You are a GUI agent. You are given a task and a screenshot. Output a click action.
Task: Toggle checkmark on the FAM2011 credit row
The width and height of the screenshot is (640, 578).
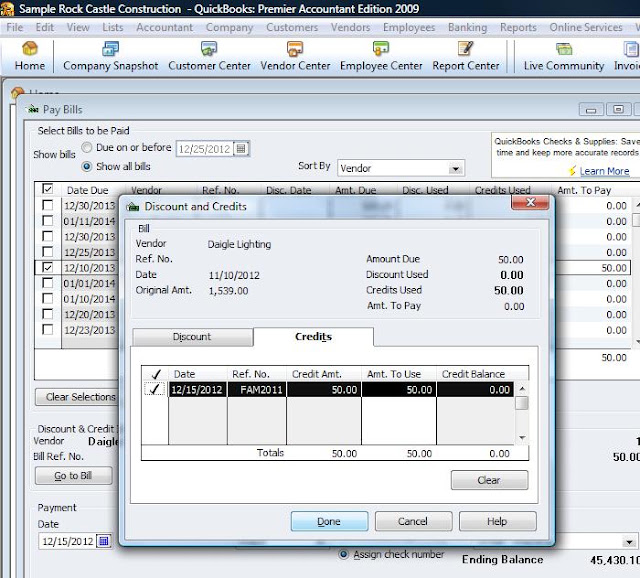coord(155,389)
